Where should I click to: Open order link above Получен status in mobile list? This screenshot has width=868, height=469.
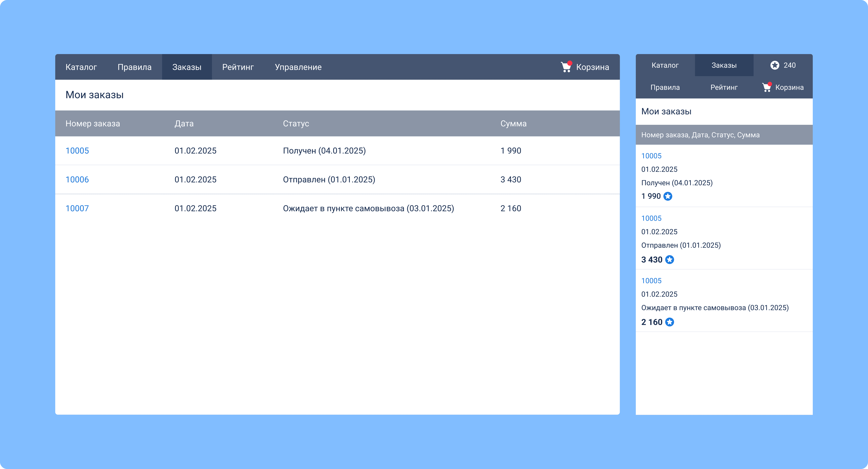[x=651, y=156]
